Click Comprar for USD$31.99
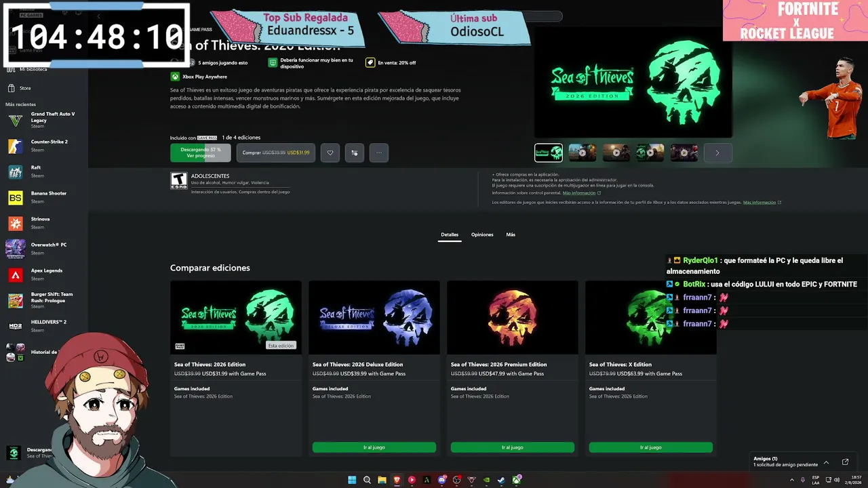Image resolution: width=868 pixels, height=488 pixels. pos(276,152)
